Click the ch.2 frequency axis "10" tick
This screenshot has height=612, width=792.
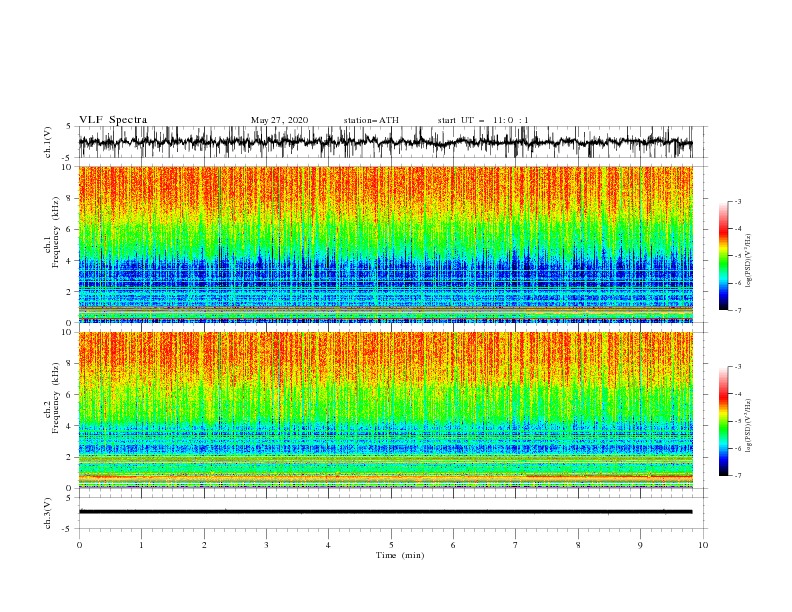(67, 332)
